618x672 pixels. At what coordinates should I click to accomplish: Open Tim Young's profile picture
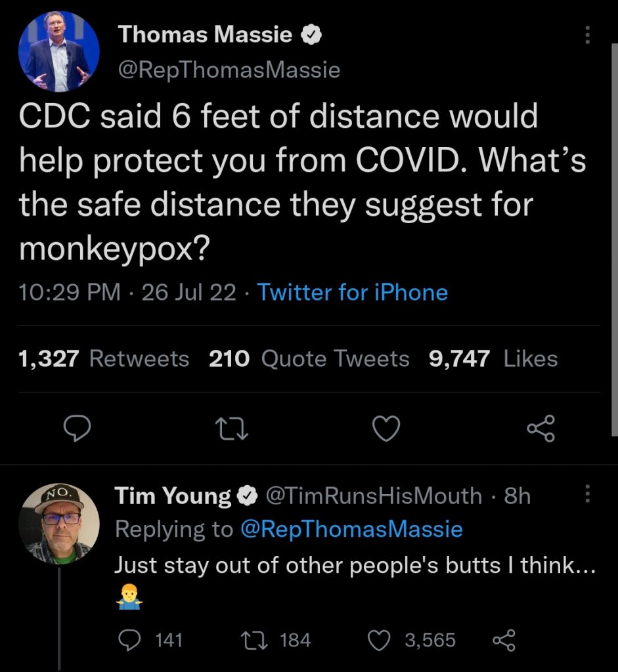[58, 524]
